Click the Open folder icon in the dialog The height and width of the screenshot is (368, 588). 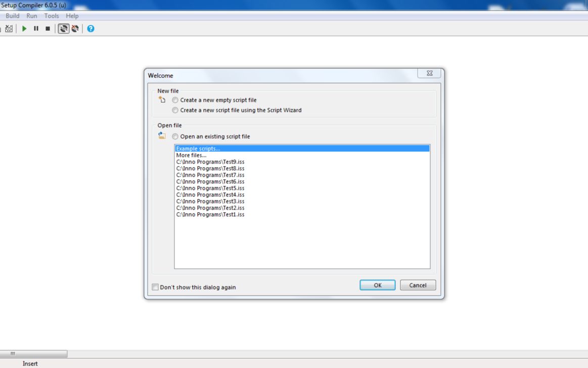click(162, 136)
